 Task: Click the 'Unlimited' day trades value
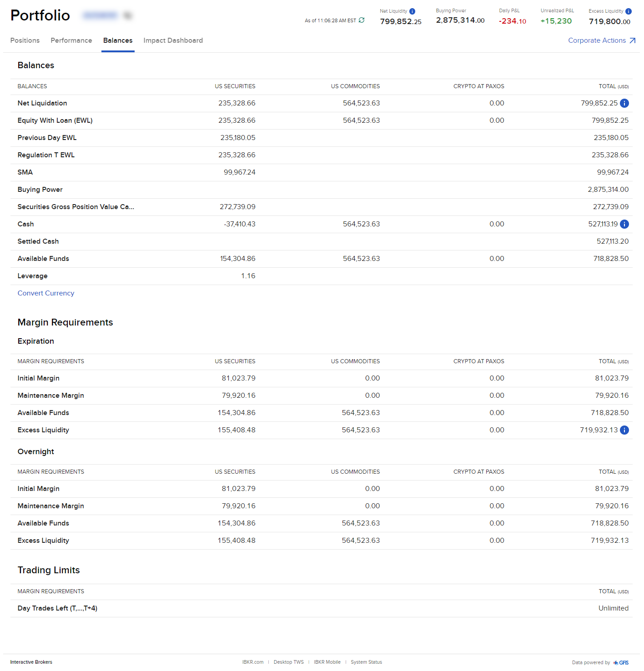pos(614,608)
